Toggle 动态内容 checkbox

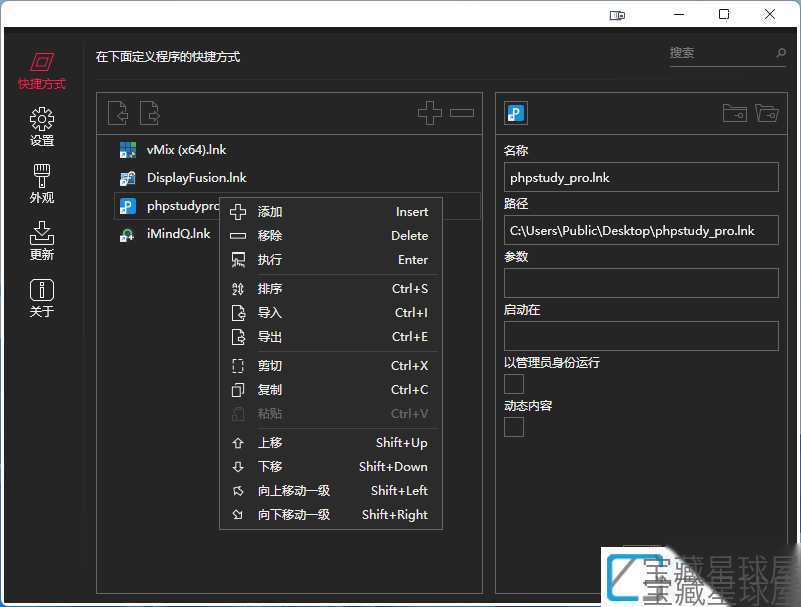[514, 427]
